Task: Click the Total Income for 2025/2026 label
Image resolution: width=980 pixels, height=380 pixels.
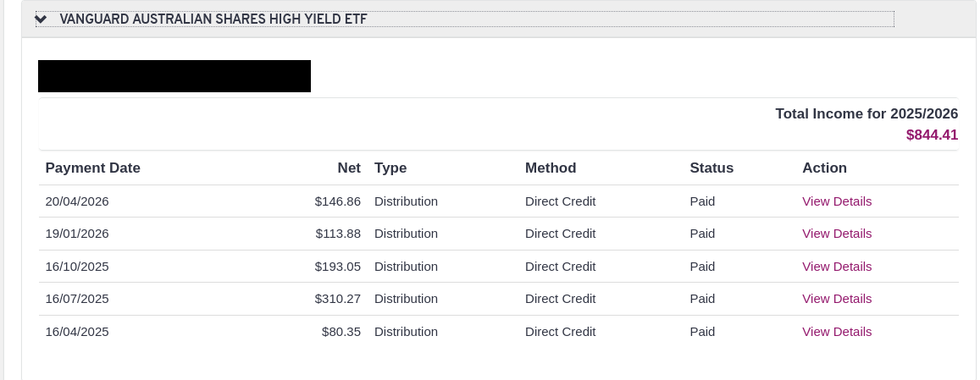Action: click(x=866, y=113)
